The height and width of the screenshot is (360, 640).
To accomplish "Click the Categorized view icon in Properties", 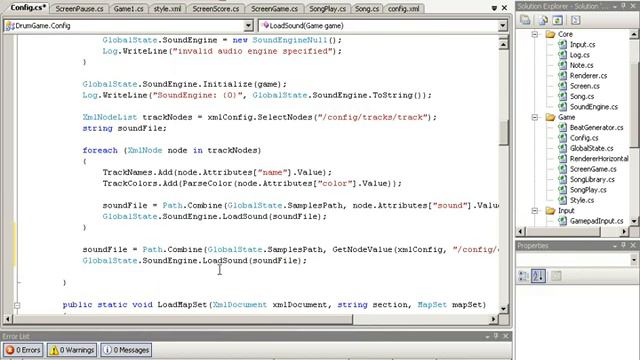I will click(523, 276).
